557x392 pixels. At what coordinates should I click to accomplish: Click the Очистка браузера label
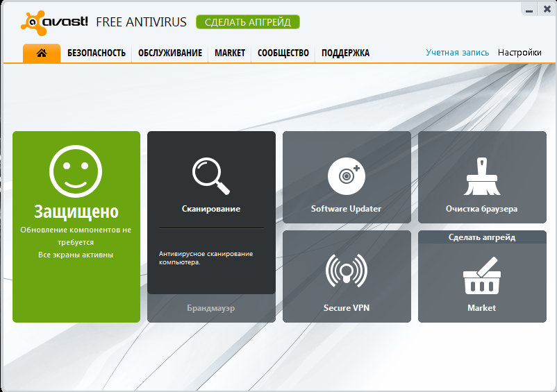pyautogui.click(x=482, y=209)
